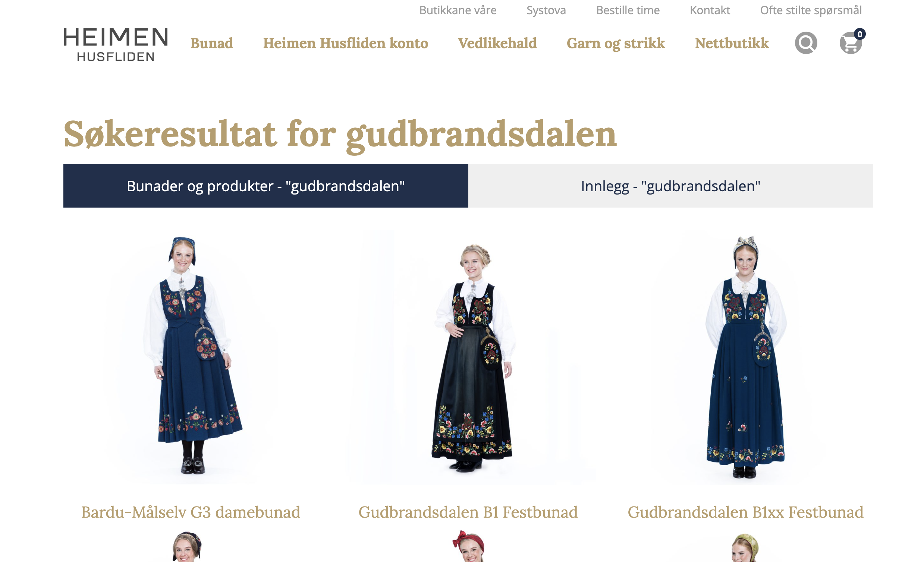Open the Kontakt page link
This screenshot has width=924, height=562.
click(710, 10)
